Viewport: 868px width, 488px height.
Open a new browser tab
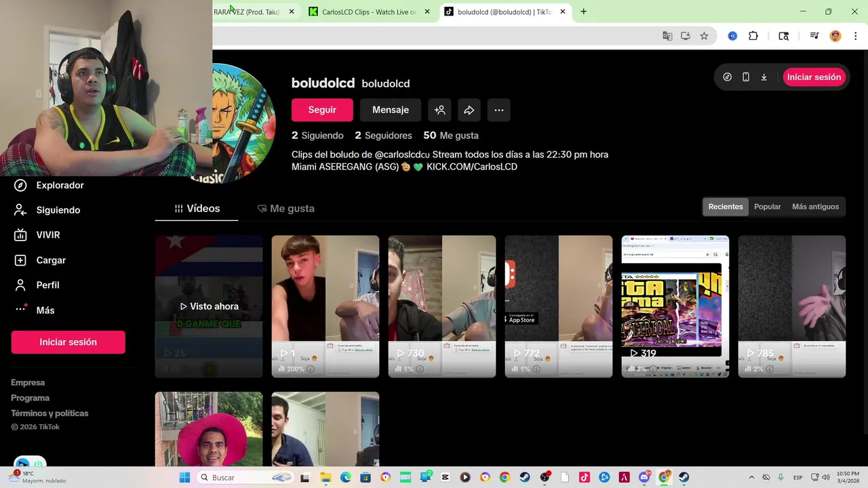tap(583, 12)
